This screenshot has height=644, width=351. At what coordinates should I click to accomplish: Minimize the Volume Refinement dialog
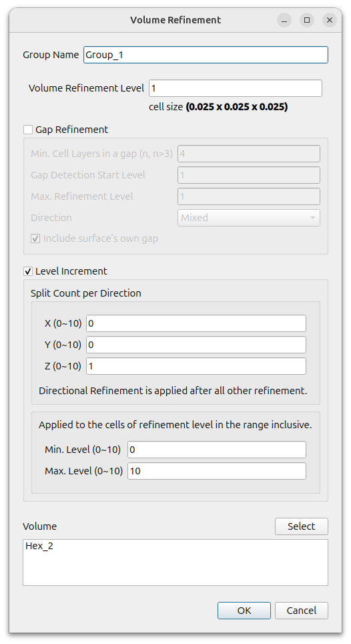[284, 20]
